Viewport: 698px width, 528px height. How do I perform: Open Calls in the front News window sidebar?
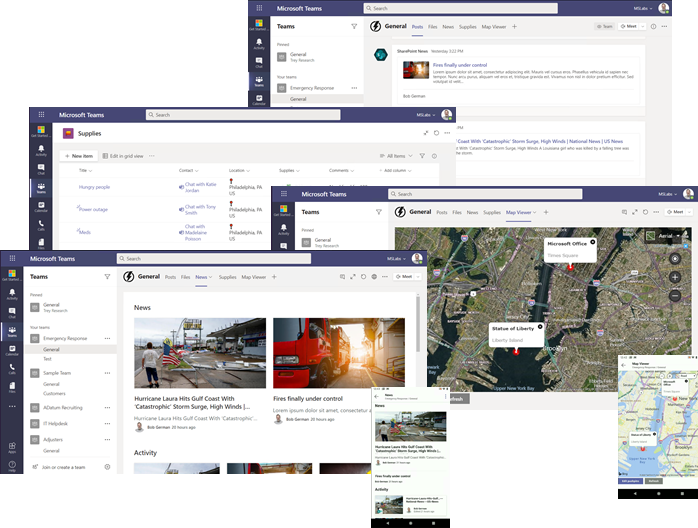(x=12, y=369)
